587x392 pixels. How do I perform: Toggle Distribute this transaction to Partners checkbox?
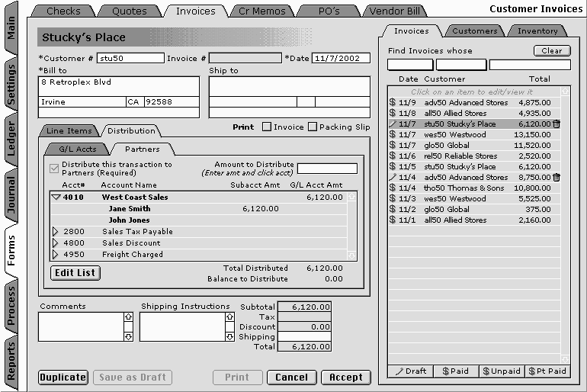pos(54,169)
